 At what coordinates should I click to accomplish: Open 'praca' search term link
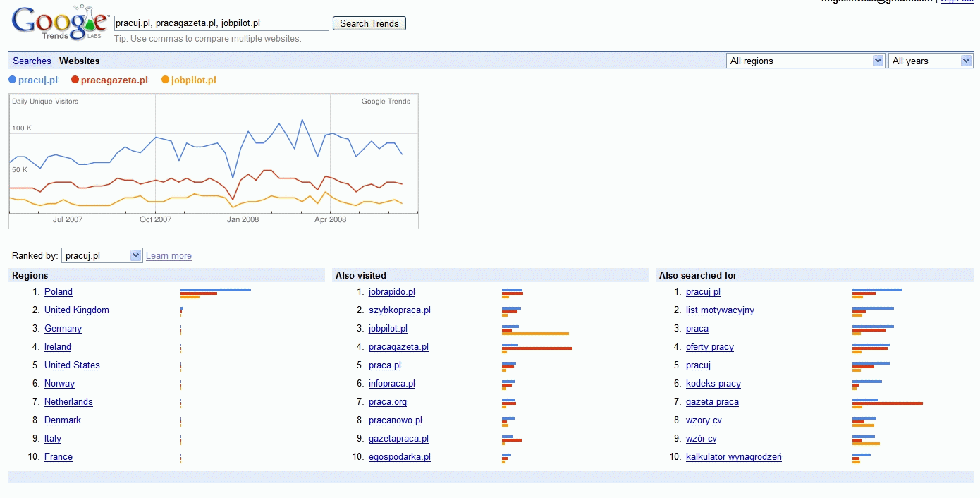(697, 329)
